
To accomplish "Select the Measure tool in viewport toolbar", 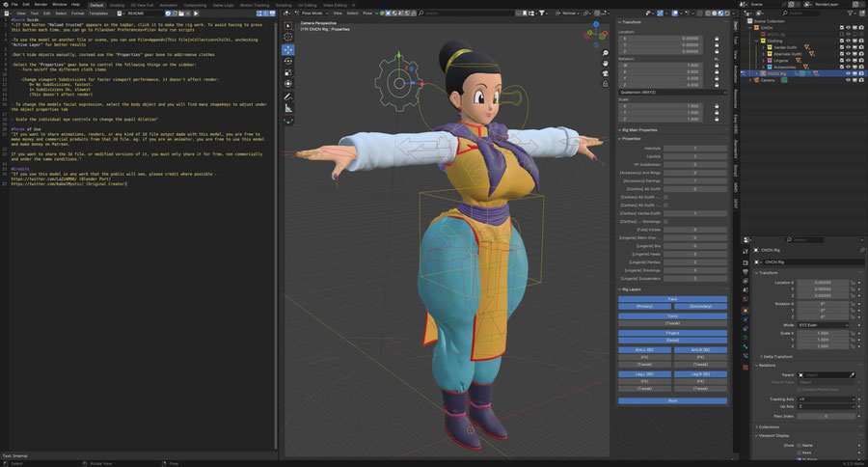I will (288, 108).
